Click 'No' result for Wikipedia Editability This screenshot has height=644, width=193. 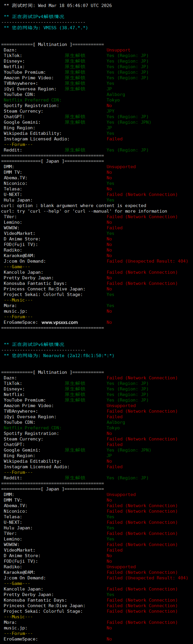tap(109, 461)
